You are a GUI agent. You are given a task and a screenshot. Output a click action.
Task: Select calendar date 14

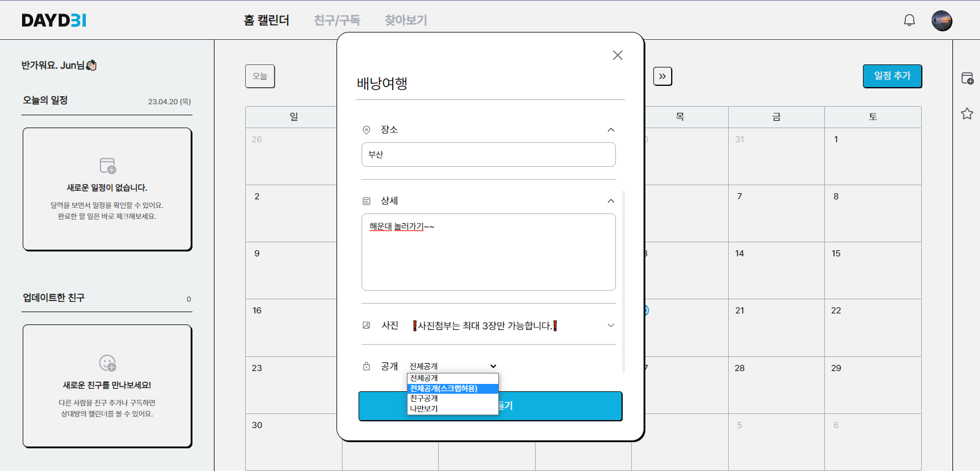pyautogui.click(x=740, y=253)
